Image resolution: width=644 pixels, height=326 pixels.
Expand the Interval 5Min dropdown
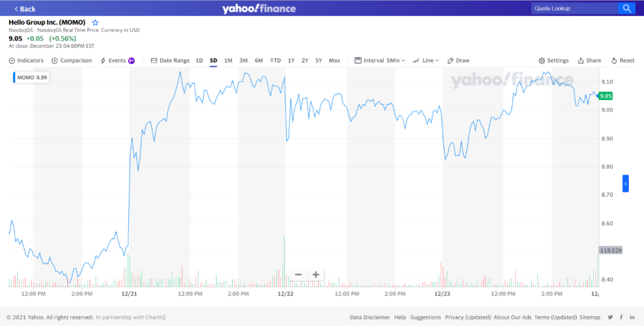click(x=380, y=61)
